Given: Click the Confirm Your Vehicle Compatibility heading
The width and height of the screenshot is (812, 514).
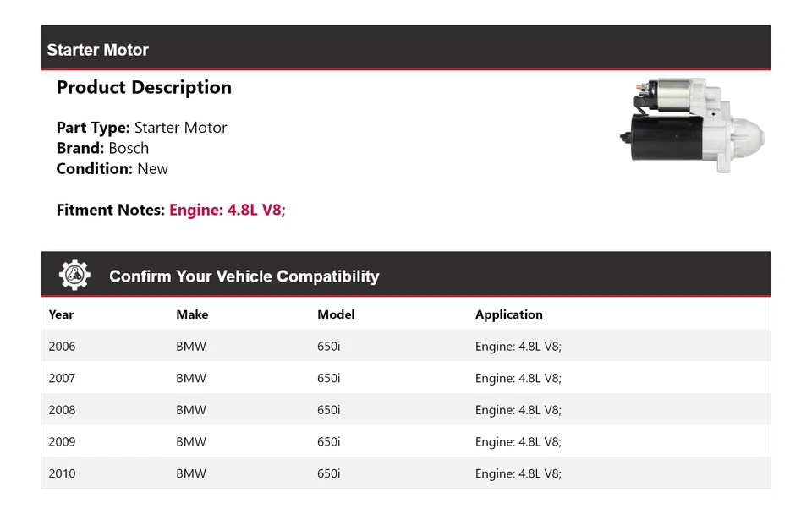Looking at the screenshot, I should coord(244,276).
